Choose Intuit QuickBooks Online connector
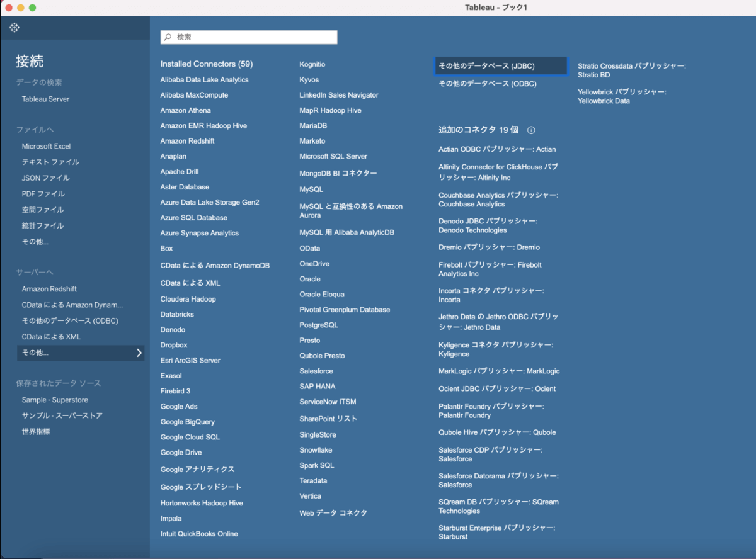This screenshot has height=559, width=756. point(199,534)
